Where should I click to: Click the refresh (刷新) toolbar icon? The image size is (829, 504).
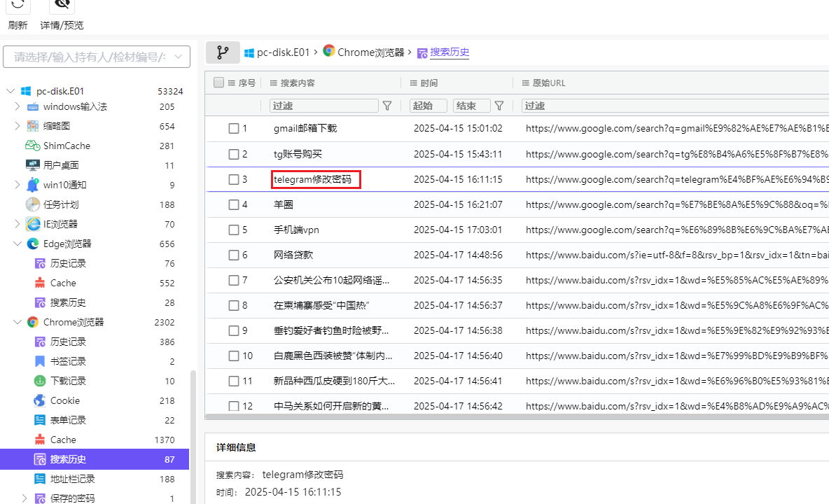click(18, 5)
